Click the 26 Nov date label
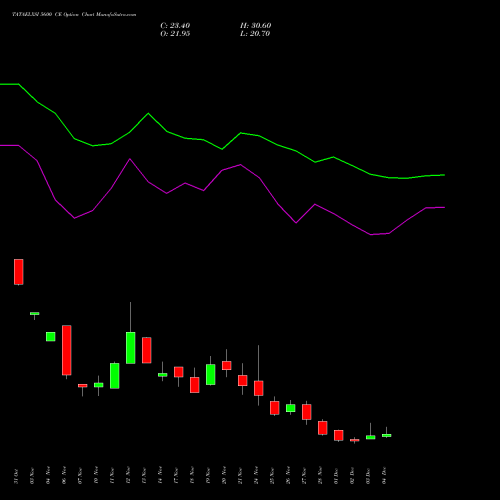Screen dimensions: 500x500 [x=288, y=476]
